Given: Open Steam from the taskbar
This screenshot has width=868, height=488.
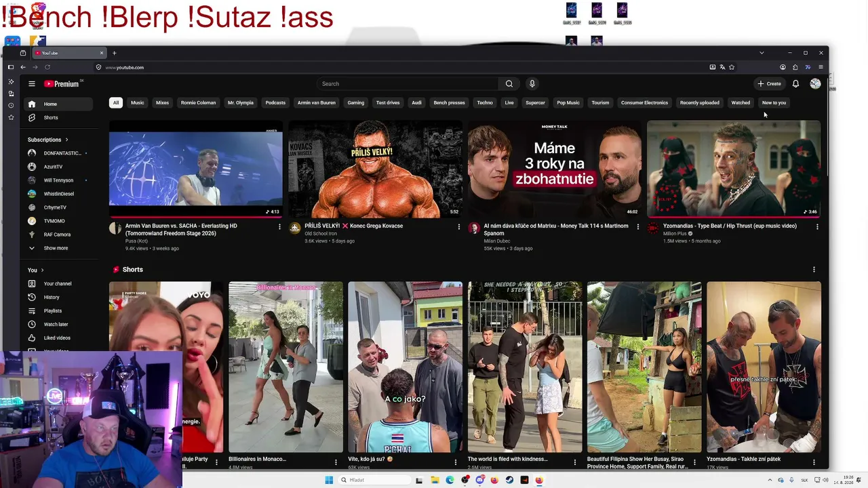Looking at the screenshot, I should (x=510, y=480).
